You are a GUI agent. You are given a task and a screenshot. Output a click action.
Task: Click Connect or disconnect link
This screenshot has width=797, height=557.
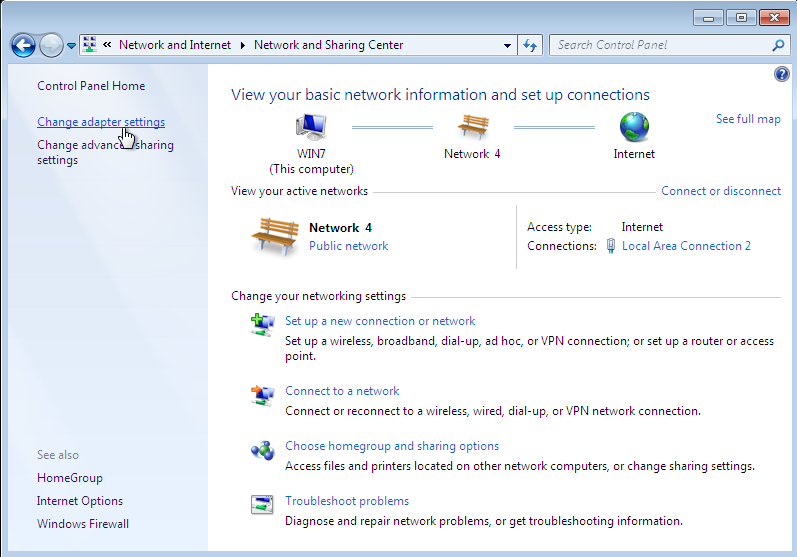[x=721, y=191]
